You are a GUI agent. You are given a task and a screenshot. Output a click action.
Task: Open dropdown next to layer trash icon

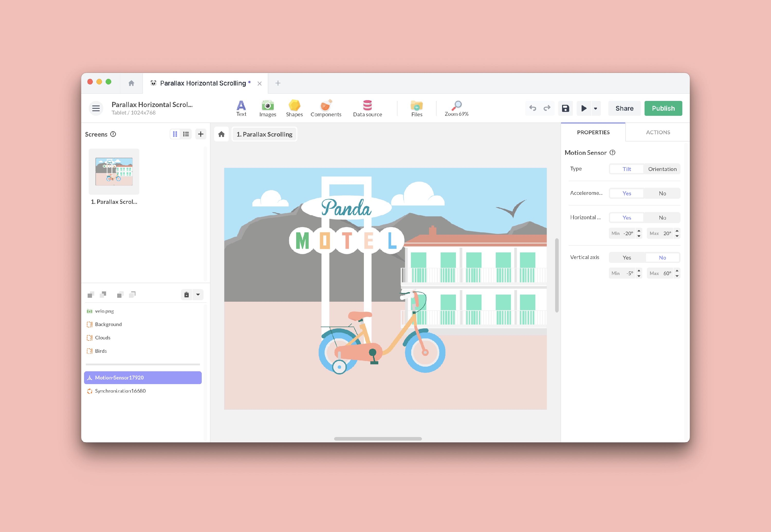point(198,295)
